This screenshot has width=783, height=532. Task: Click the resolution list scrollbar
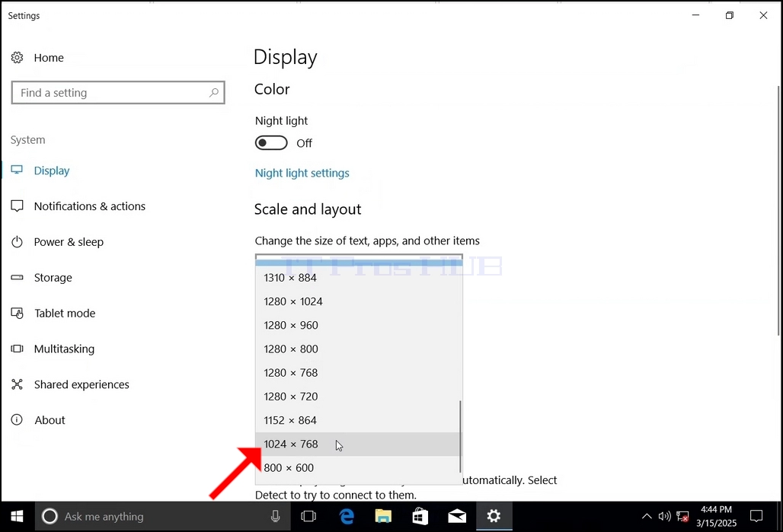click(460, 436)
